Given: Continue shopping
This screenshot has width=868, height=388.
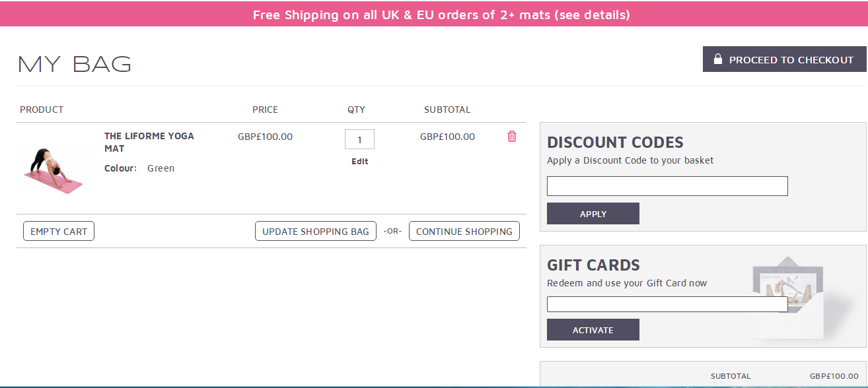Looking at the screenshot, I should 464,231.
